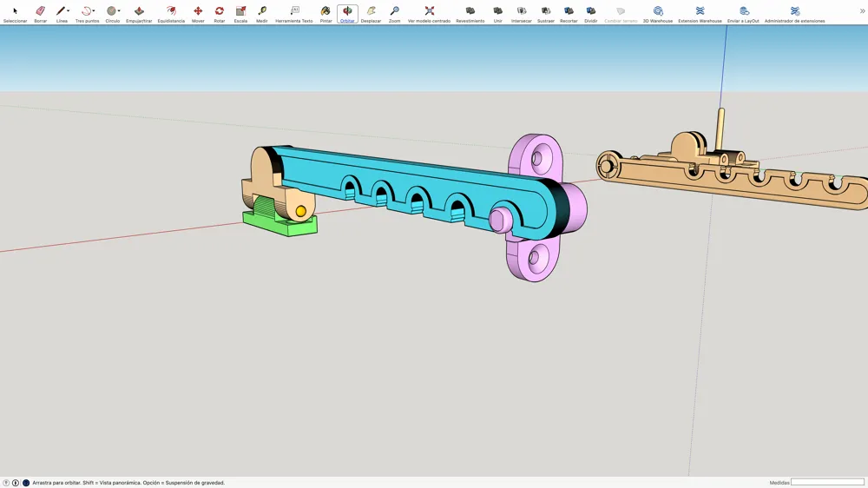This screenshot has height=488, width=868.
Task: Click the dark blue status bar icon
Action: [x=25, y=483]
